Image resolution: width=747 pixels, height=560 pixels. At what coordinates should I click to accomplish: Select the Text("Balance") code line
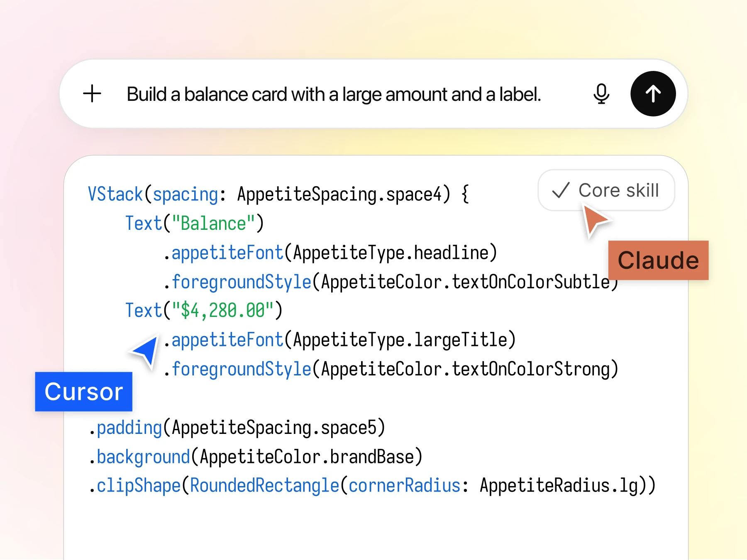[195, 224]
